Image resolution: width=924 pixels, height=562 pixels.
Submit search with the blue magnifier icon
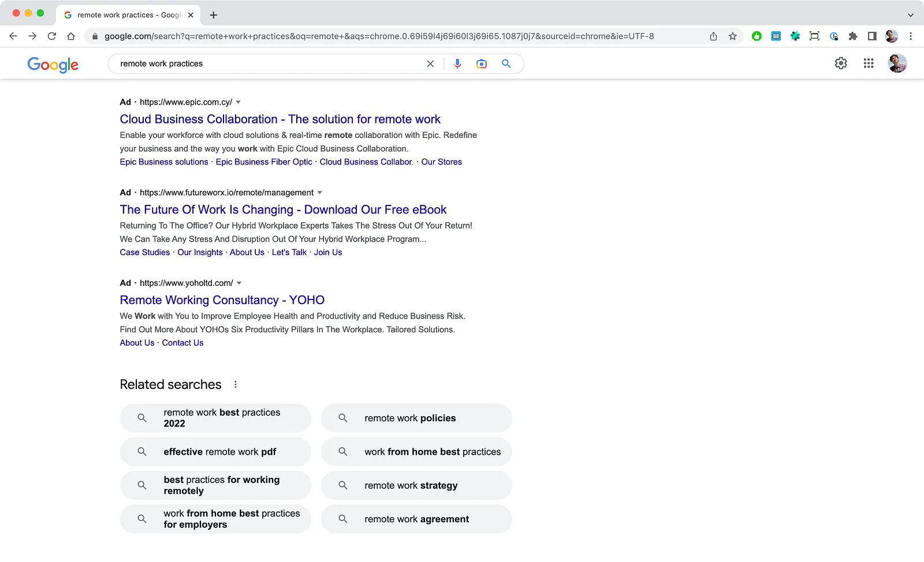[506, 64]
